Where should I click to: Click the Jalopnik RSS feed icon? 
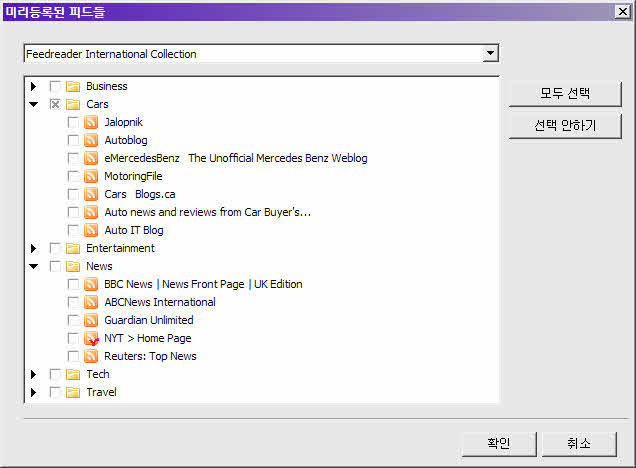[91, 122]
